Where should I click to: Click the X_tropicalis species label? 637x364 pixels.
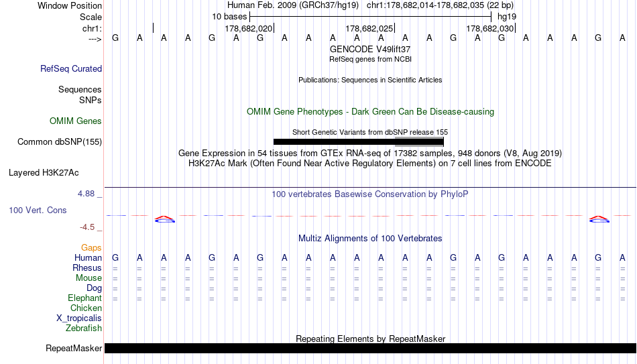79,318
